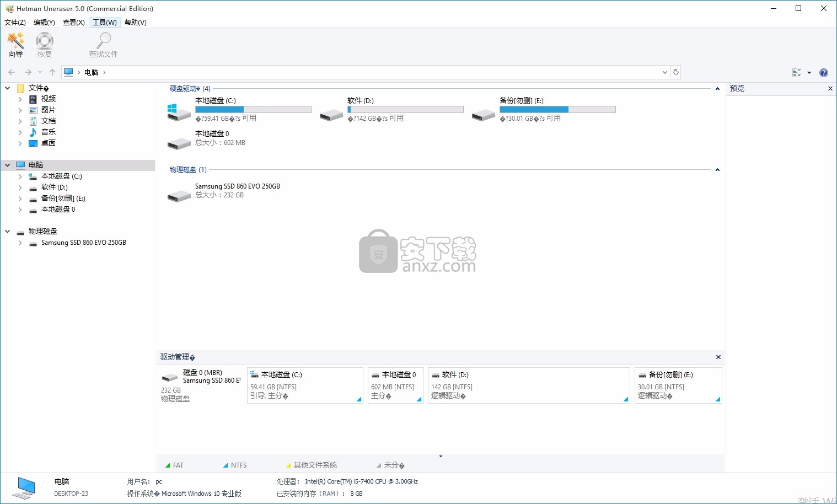Viewport: 837px width, 504px height.
Task: Click the Hetman Uneraser title bar app icon
Action: pyautogui.click(x=9, y=8)
